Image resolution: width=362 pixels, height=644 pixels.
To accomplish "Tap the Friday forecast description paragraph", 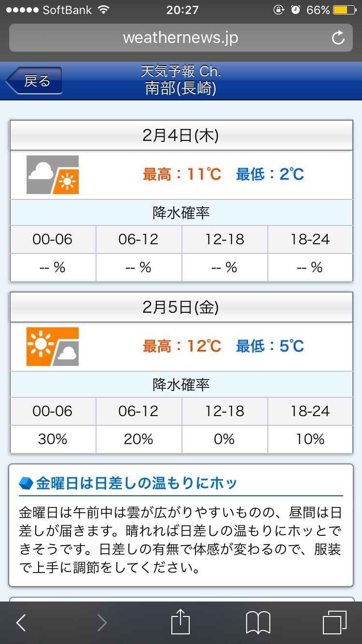I will (x=181, y=539).
